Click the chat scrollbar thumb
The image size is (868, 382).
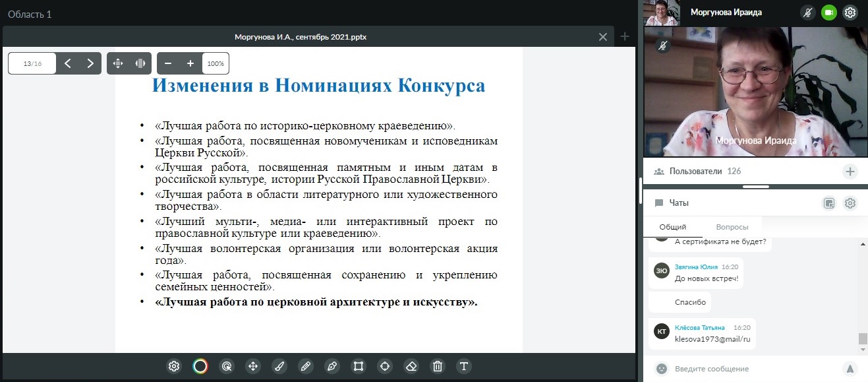[863, 339]
